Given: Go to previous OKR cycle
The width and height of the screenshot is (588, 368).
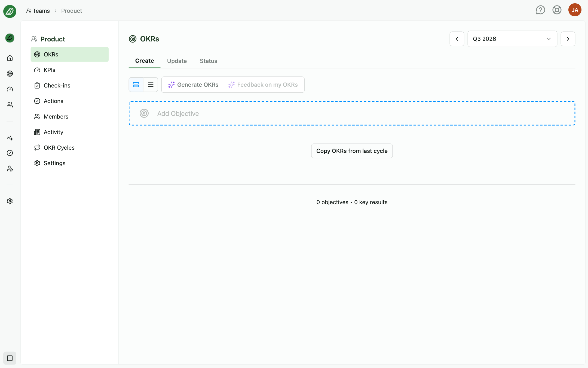Looking at the screenshot, I should click(457, 39).
